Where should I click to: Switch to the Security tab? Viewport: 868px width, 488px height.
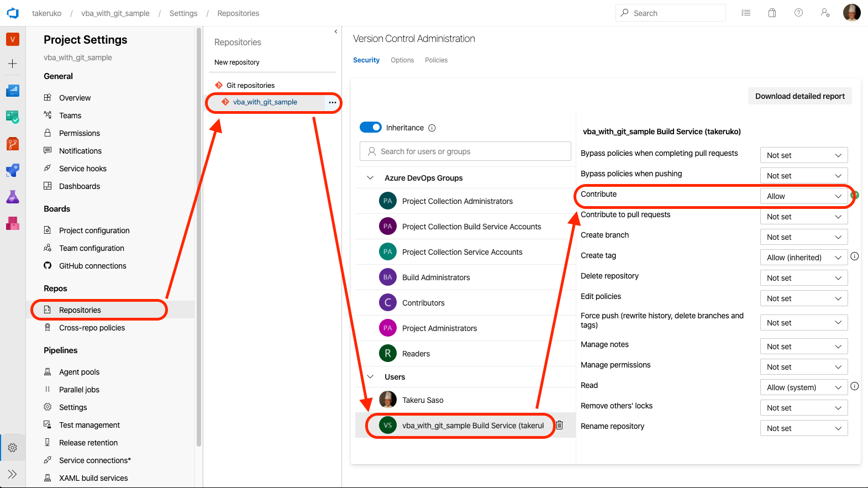[x=366, y=60]
